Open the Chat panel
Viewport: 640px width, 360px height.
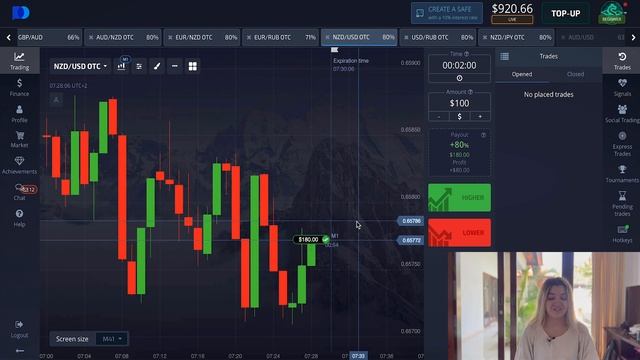[19, 192]
